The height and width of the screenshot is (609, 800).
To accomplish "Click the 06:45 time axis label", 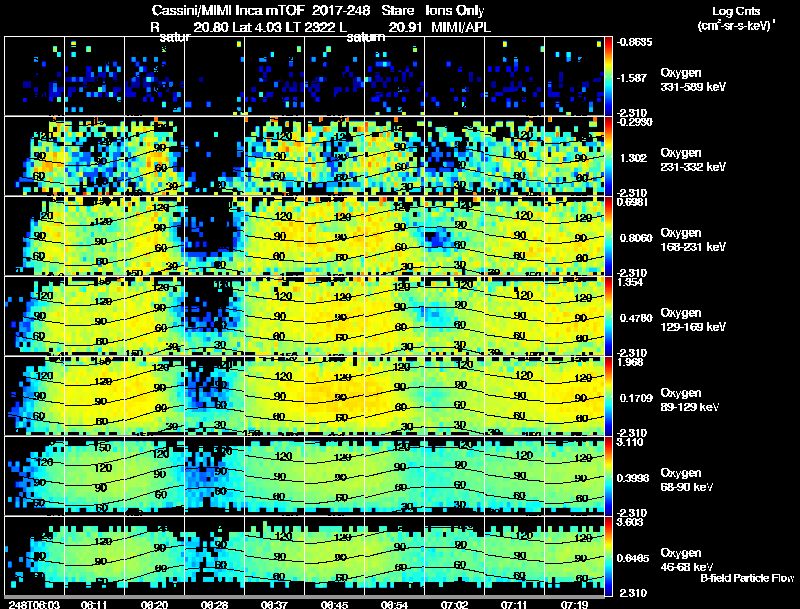I will pyautogui.click(x=334, y=604).
